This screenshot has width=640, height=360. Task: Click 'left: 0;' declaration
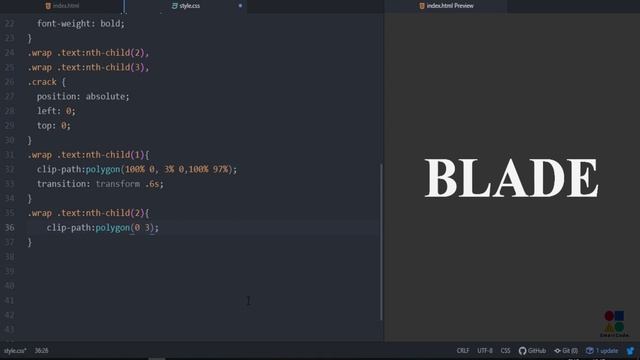tap(56, 111)
